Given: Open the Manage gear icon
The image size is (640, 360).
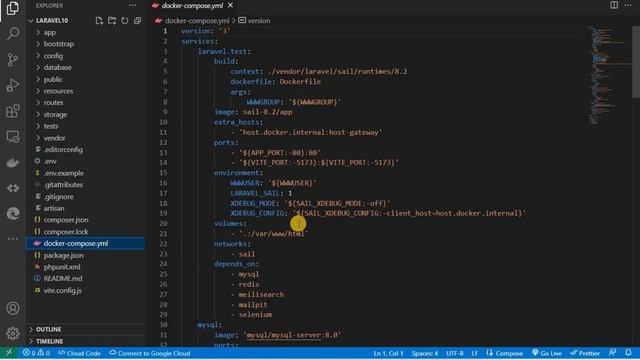Looking at the screenshot, I should point(13,333).
